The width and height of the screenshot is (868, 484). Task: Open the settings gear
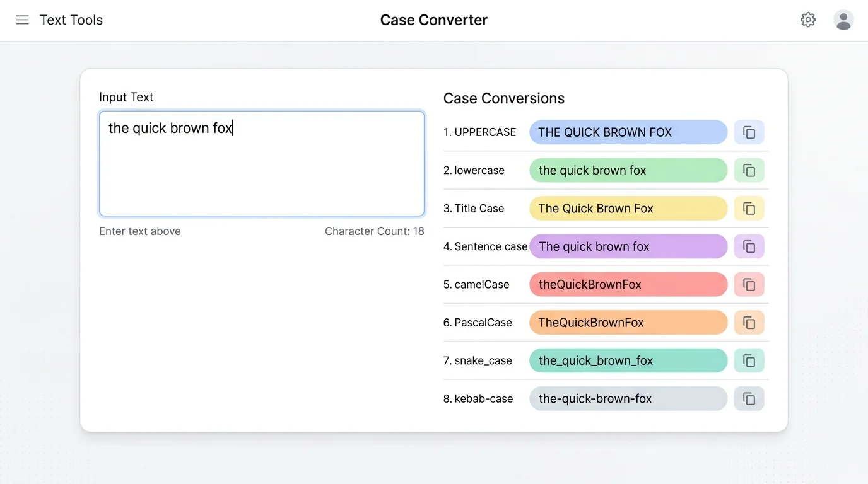coord(808,20)
